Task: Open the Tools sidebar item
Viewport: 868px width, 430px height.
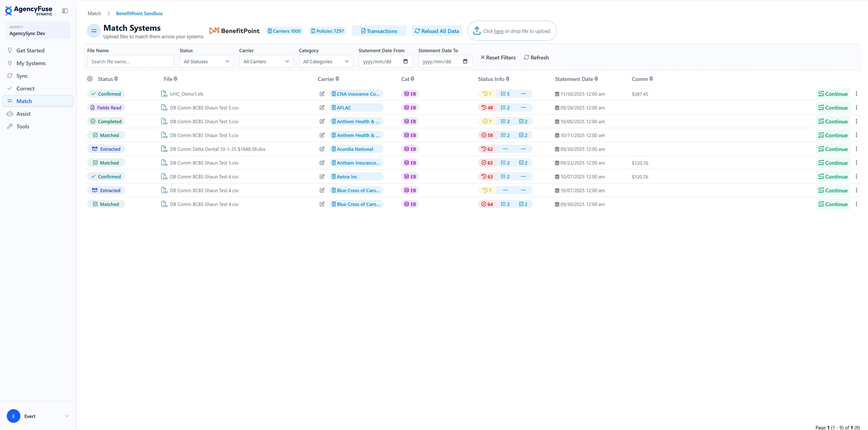Action: (23, 127)
